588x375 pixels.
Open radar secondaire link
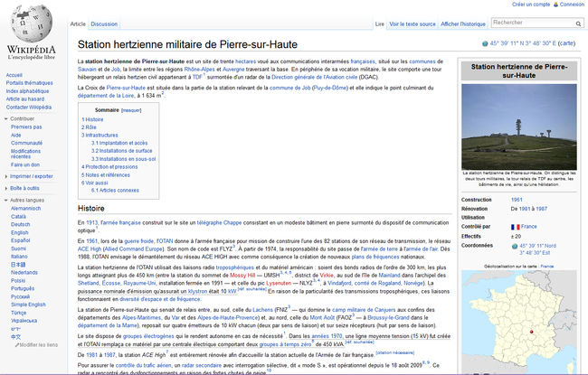202,365
